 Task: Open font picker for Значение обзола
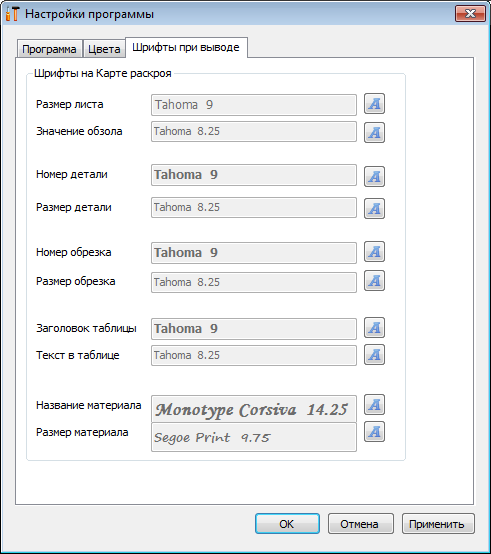point(374,132)
